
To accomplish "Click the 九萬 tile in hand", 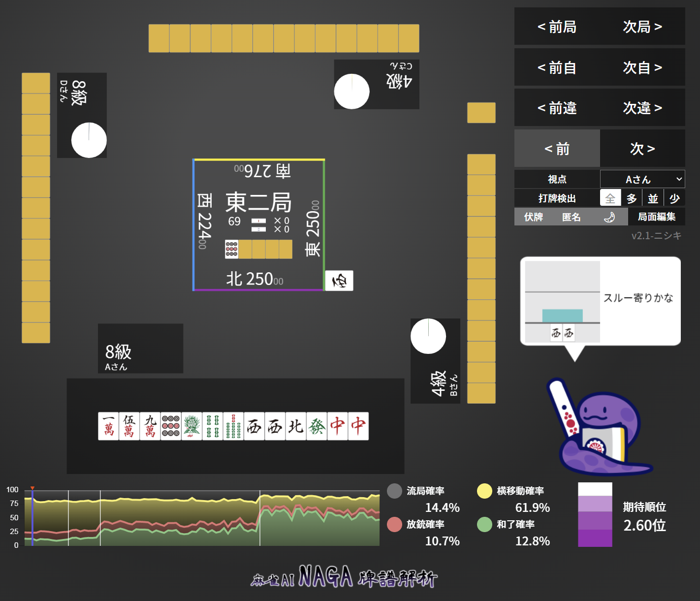I will [x=150, y=426].
